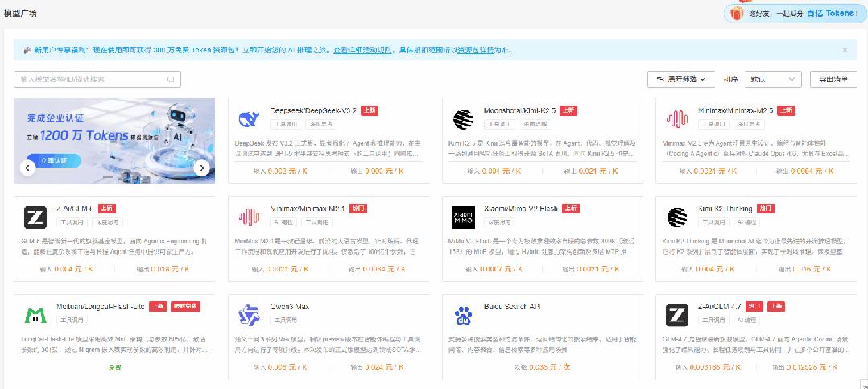Click the Minimax-M2.5 waveform logo
This screenshot has width=868, height=389.
click(676, 119)
